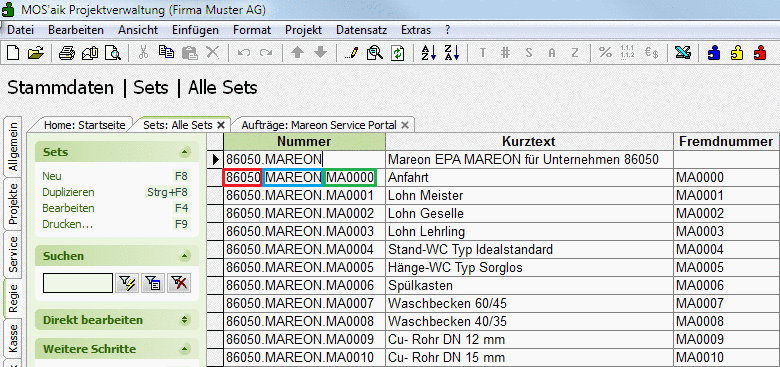Click the print preview magnifier page icon
This screenshot has height=367, width=780.
113,53
